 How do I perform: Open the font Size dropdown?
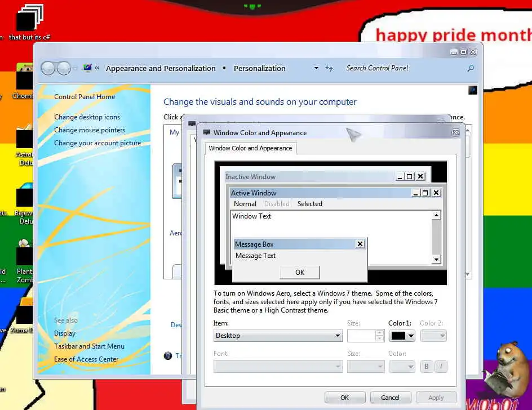point(366,366)
